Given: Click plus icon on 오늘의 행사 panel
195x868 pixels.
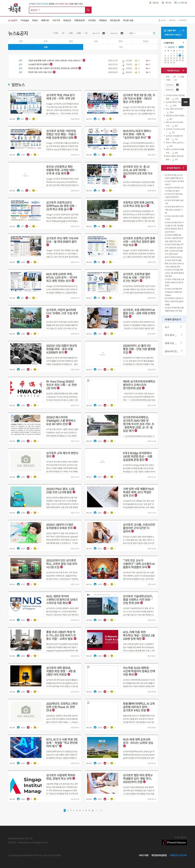Looking at the screenshot, I should pyautogui.click(x=183, y=30).
